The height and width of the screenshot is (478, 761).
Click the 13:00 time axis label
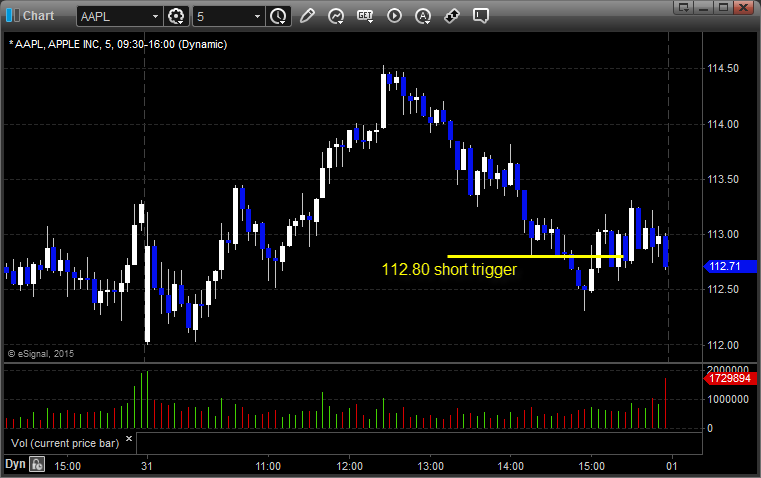[430, 466]
